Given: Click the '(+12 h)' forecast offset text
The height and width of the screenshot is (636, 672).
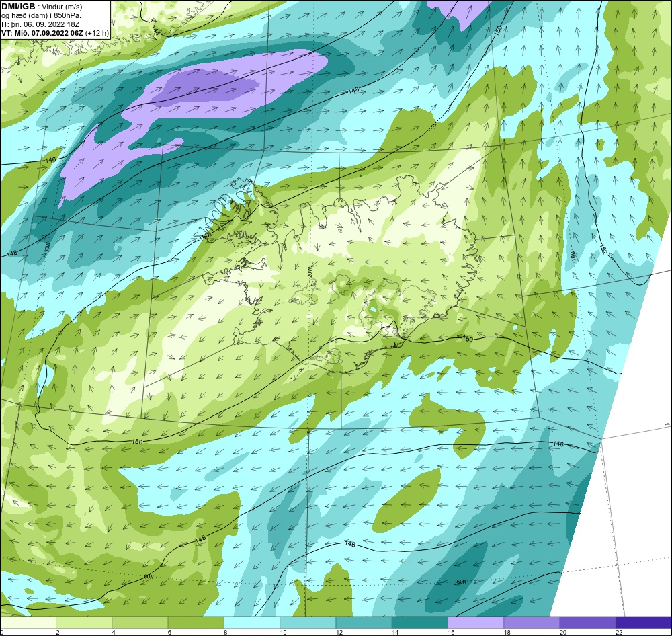Looking at the screenshot, I should tap(97, 33).
